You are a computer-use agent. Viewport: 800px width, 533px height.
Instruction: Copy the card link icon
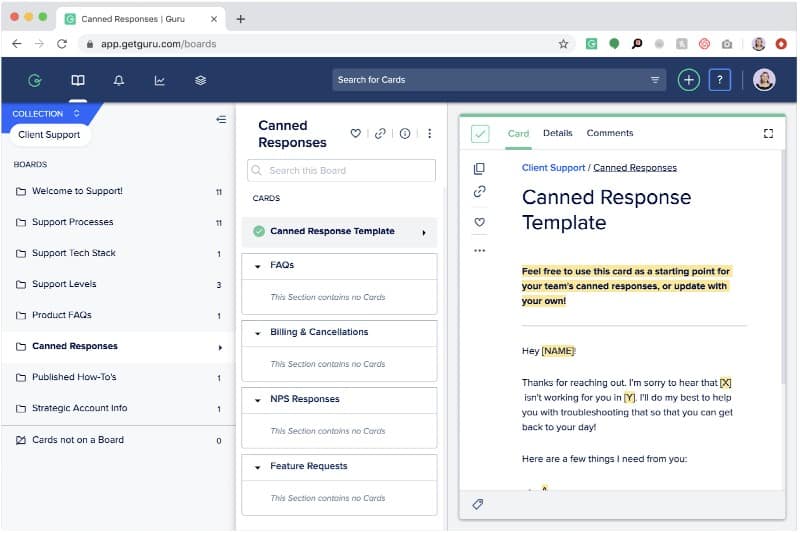479,191
